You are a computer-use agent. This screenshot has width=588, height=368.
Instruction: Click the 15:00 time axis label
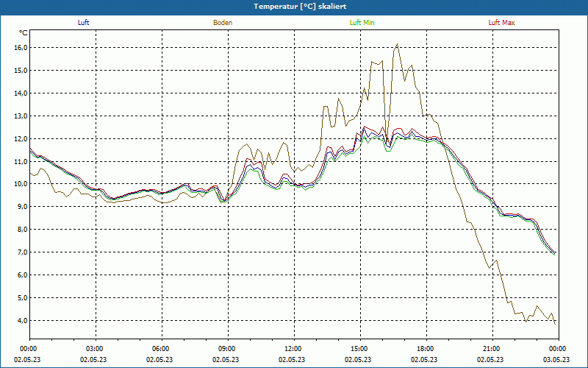pyautogui.click(x=360, y=349)
